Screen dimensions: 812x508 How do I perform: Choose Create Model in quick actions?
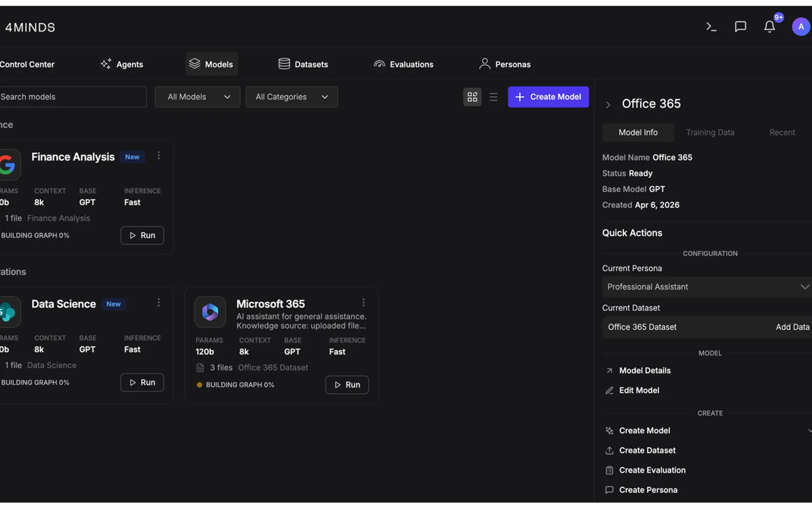click(x=638, y=431)
